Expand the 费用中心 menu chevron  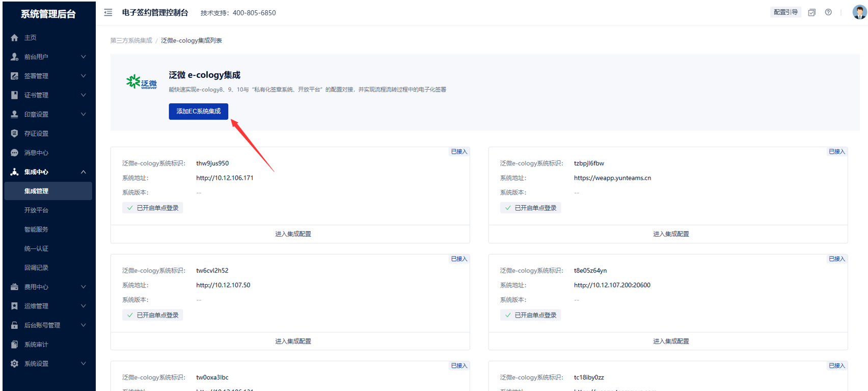83,287
